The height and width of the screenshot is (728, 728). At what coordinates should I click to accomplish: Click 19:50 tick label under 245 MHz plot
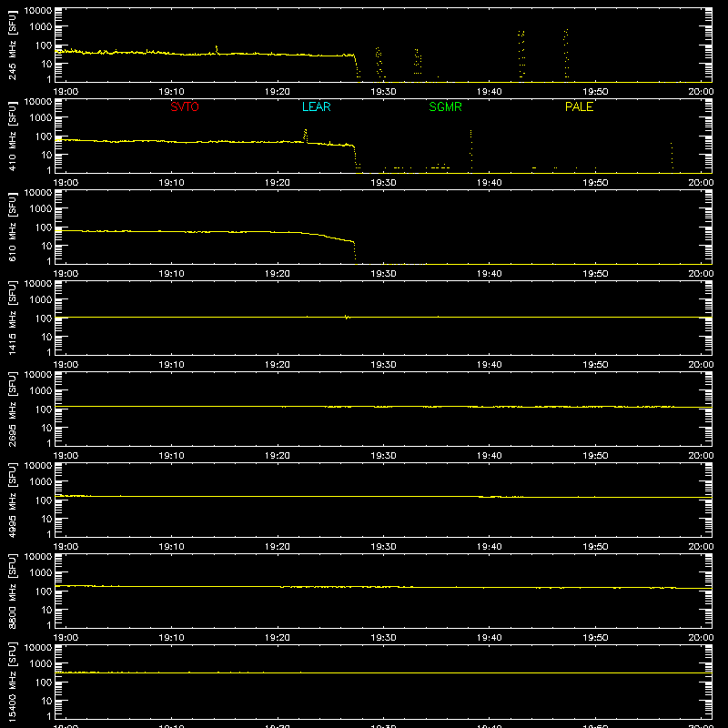point(595,92)
